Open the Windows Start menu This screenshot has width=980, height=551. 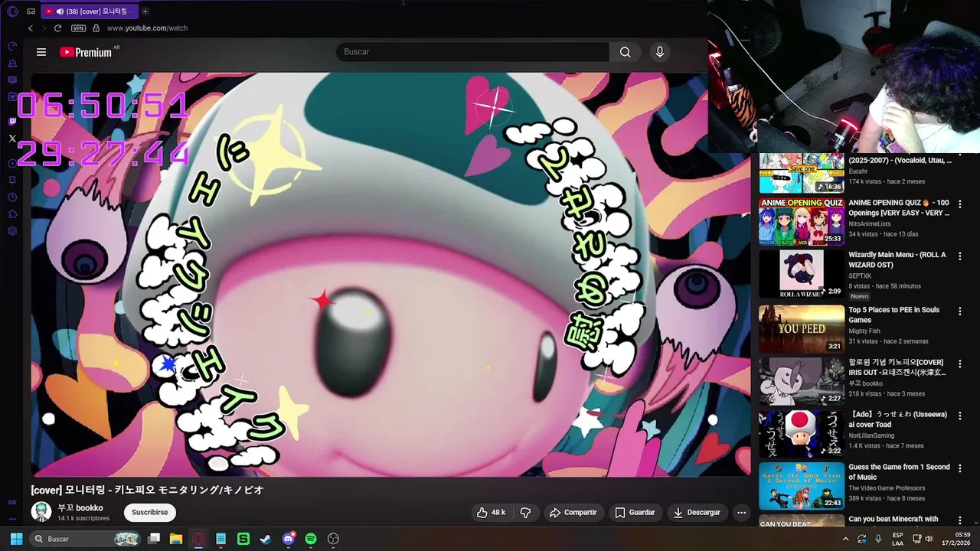[x=16, y=539]
